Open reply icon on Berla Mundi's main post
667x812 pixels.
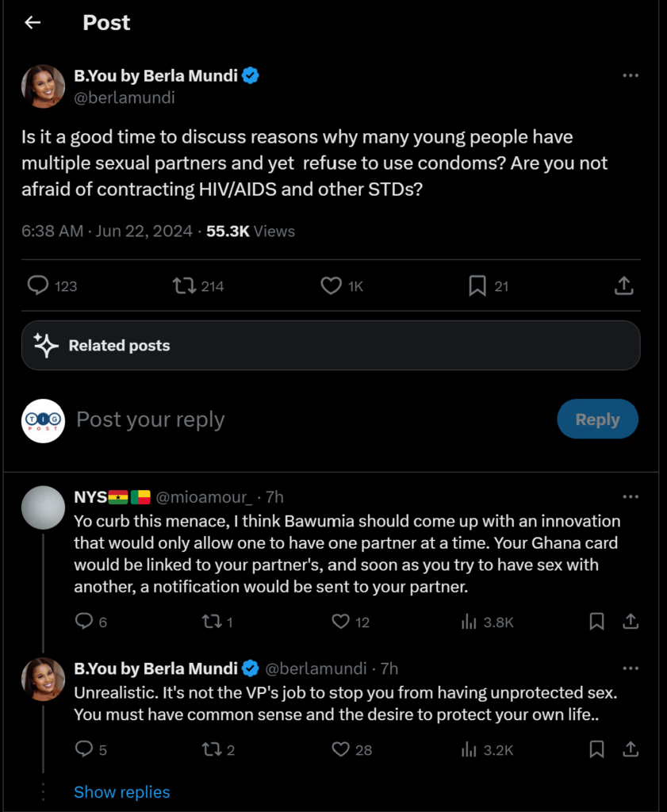tap(39, 285)
